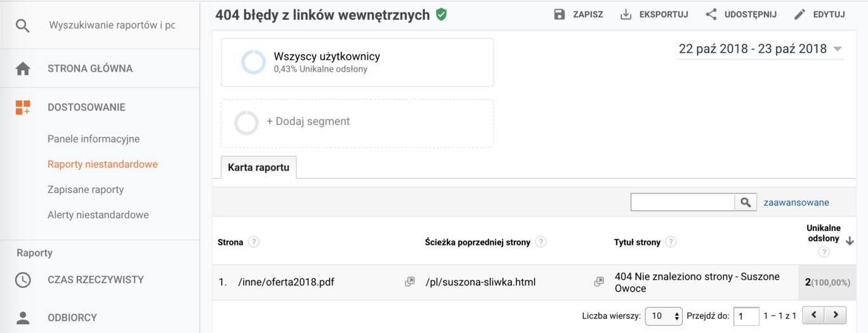Edit the report with Edytuj
868x333 pixels.
pos(820,14)
